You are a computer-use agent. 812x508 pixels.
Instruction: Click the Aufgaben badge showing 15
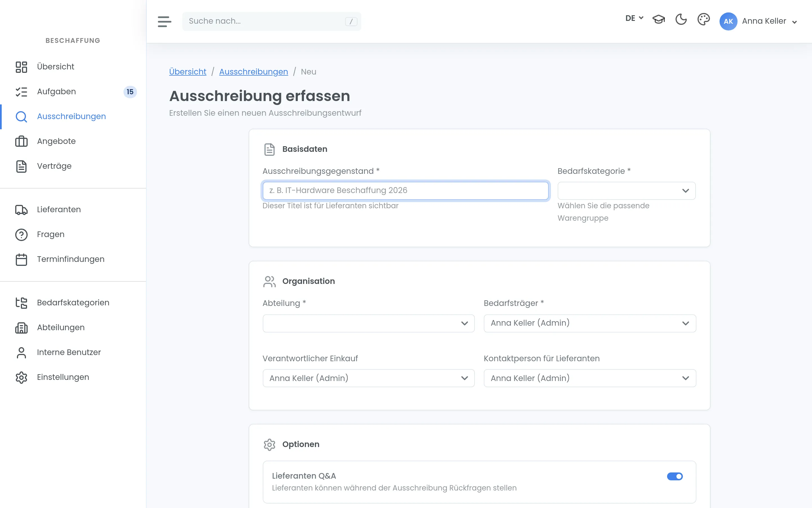(x=130, y=92)
